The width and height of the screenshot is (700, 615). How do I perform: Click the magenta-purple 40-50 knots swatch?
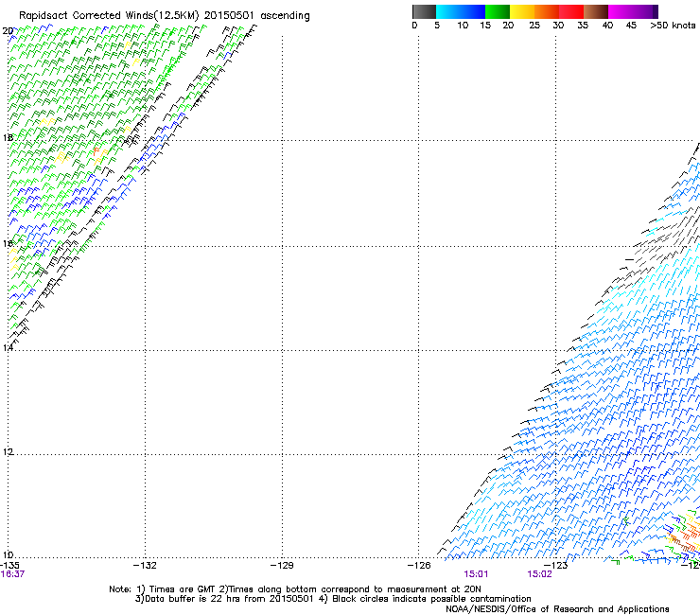(633, 11)
